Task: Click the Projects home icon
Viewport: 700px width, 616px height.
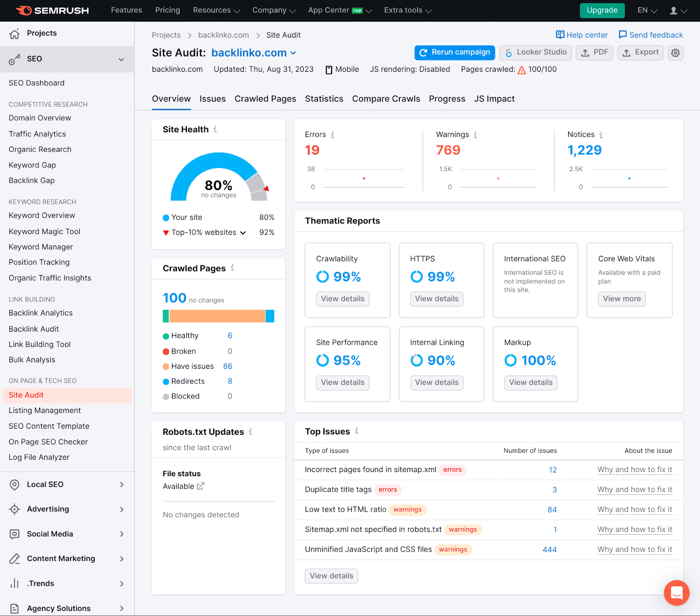Action: pyautogui.click(x=14, y=34)
